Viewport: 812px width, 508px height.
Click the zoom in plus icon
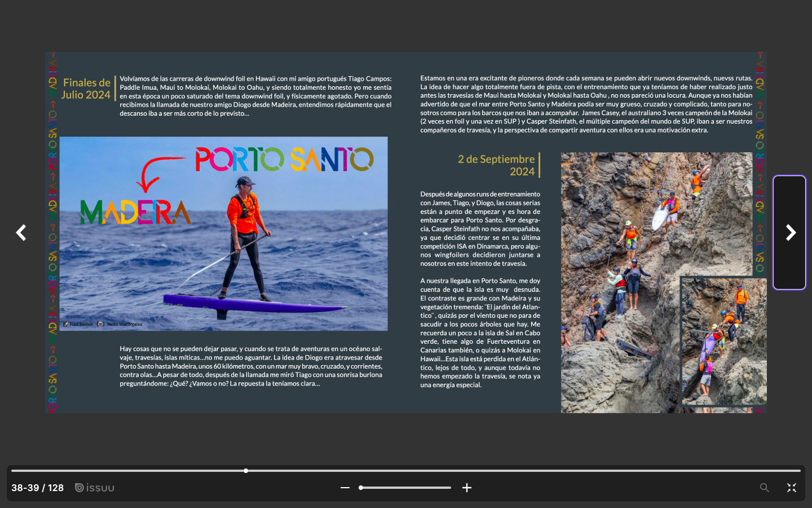[x=467, y=488]
